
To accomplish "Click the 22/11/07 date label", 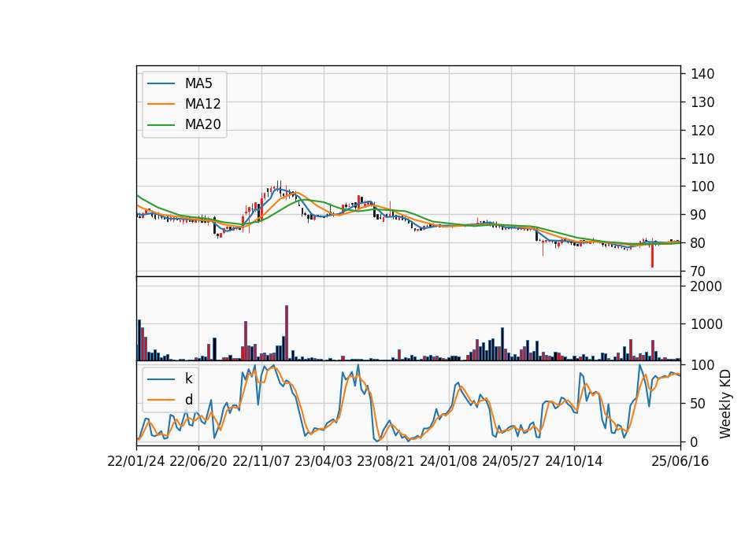I will click(x=261, y=462).
